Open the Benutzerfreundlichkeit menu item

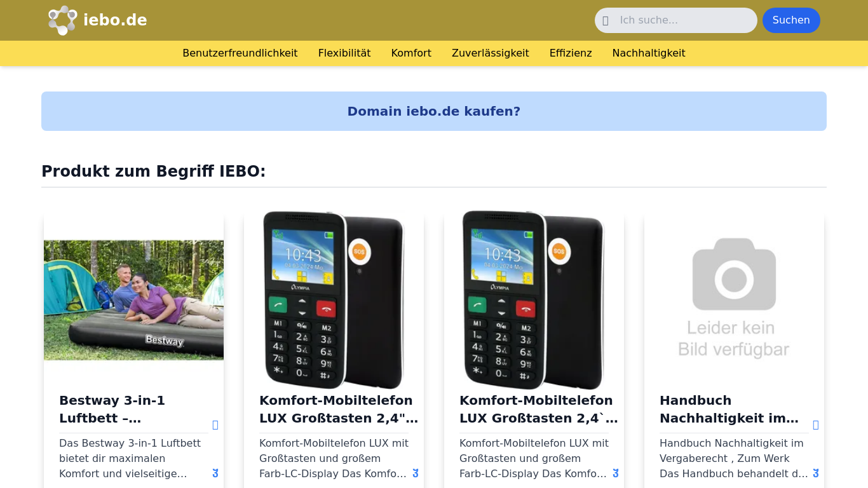240,53
